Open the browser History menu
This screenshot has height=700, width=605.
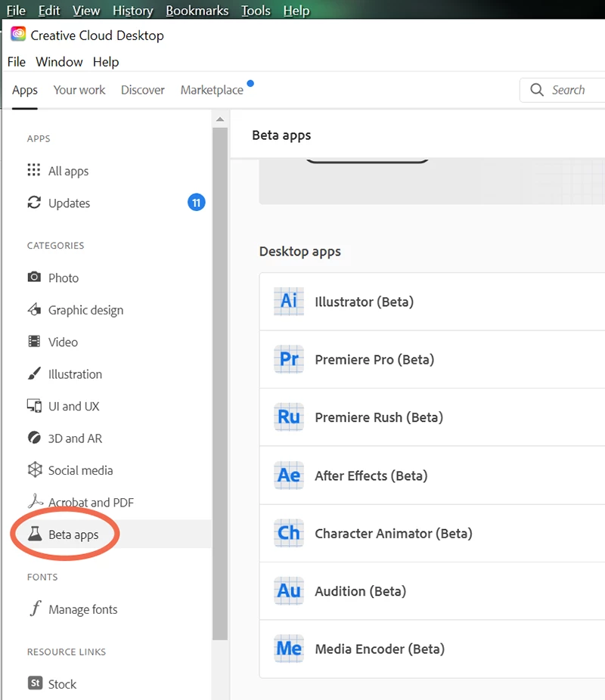[132, 11]
